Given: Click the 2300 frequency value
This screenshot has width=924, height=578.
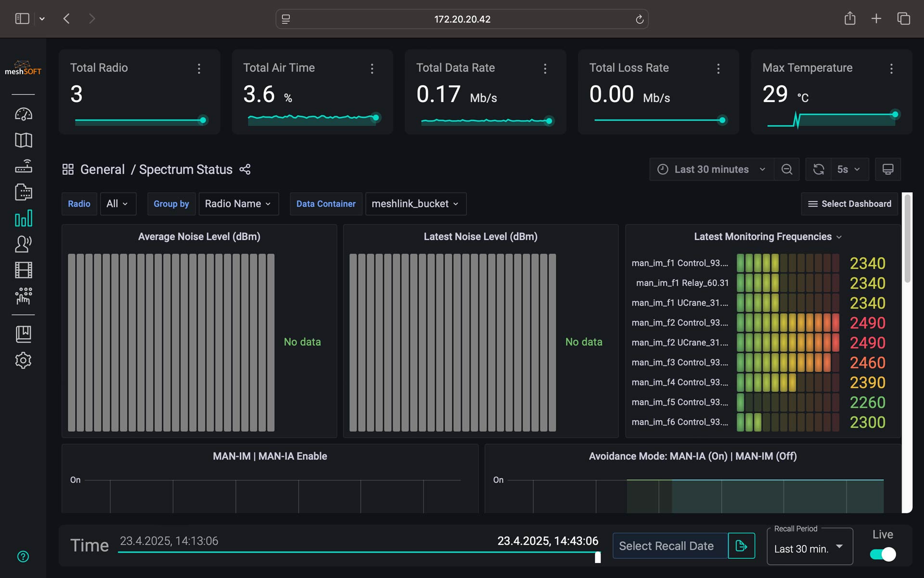Looking at the screenshot, I should 867,422.
